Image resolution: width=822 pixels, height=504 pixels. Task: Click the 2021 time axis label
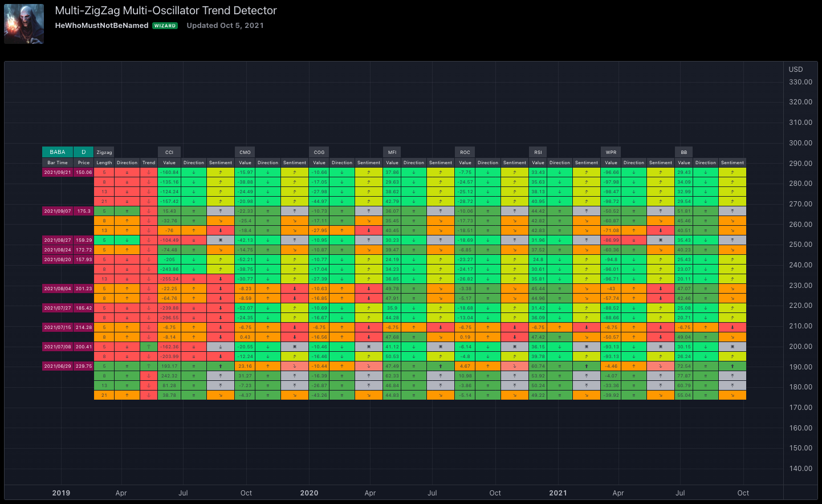click(558, 493)
